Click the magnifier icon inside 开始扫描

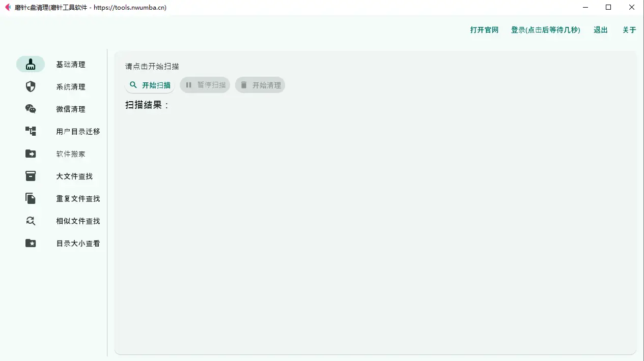point(133,85)
